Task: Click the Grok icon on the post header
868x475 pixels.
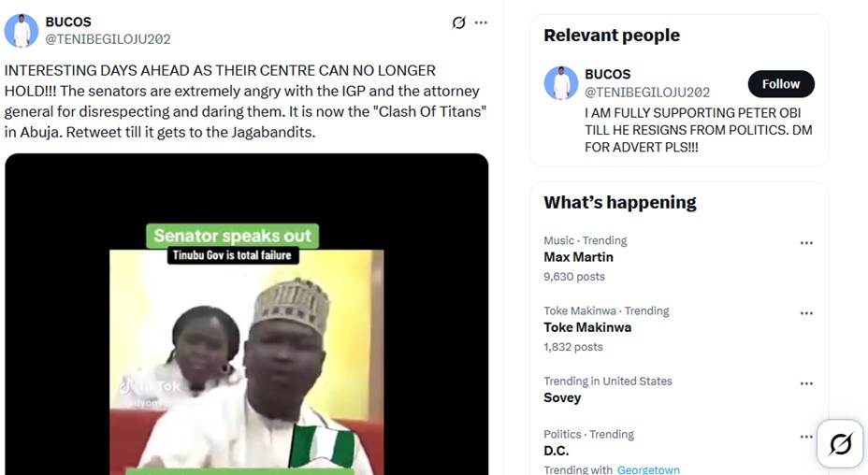Action: point(458,23)
